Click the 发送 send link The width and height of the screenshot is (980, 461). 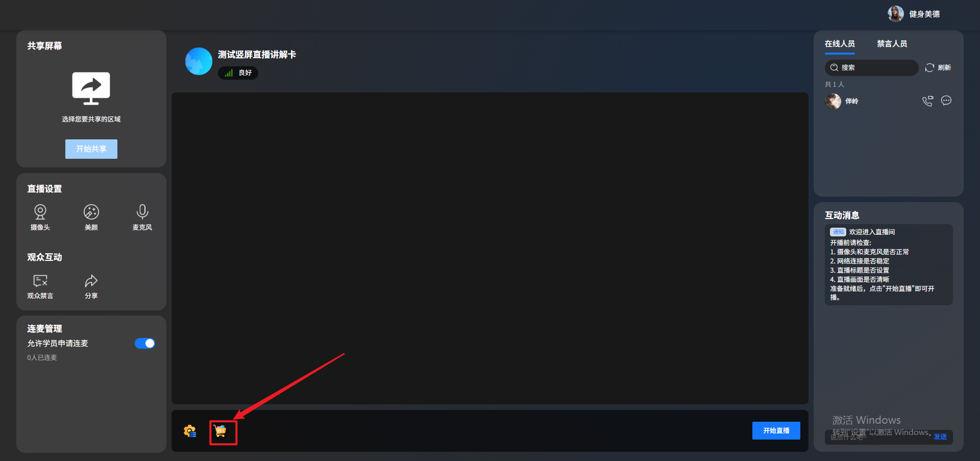[x=940, y=437]
